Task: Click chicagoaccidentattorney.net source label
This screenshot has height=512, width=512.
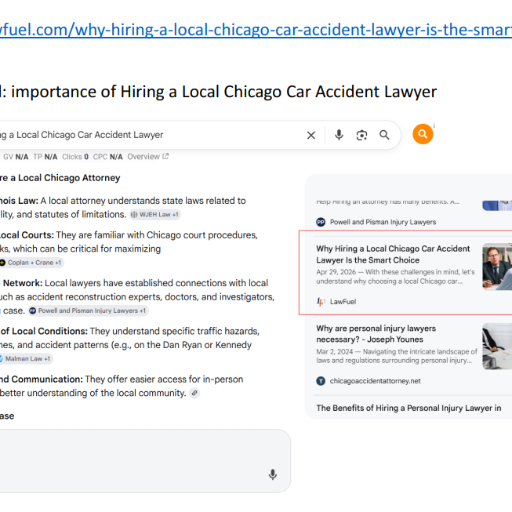Action: [375, 381]
